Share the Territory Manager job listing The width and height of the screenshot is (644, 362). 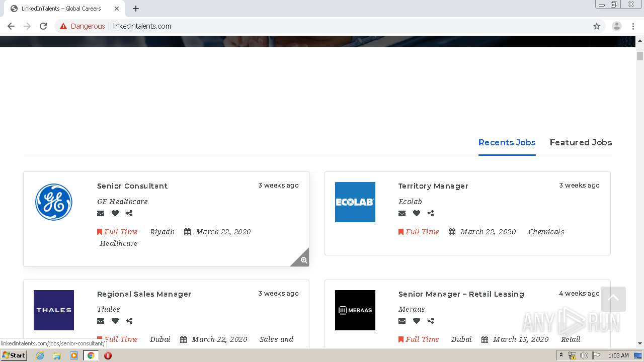pos(431,213)
